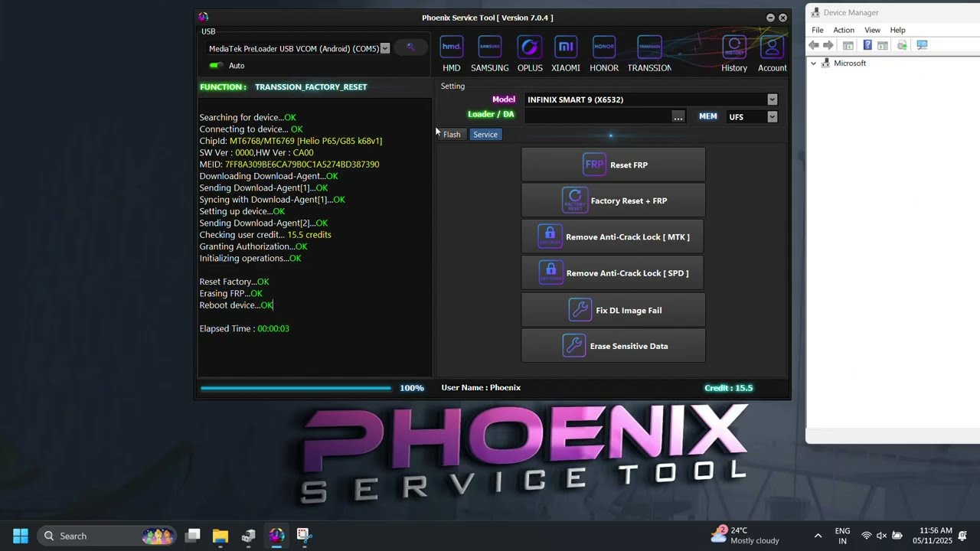Screen dimensions: 980x551
Task: Show hidden system tray icons
Action: (x=818, y=536)
